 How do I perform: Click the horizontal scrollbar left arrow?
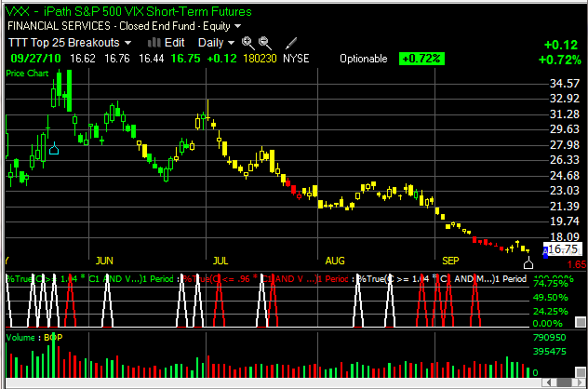coord(549,382)
